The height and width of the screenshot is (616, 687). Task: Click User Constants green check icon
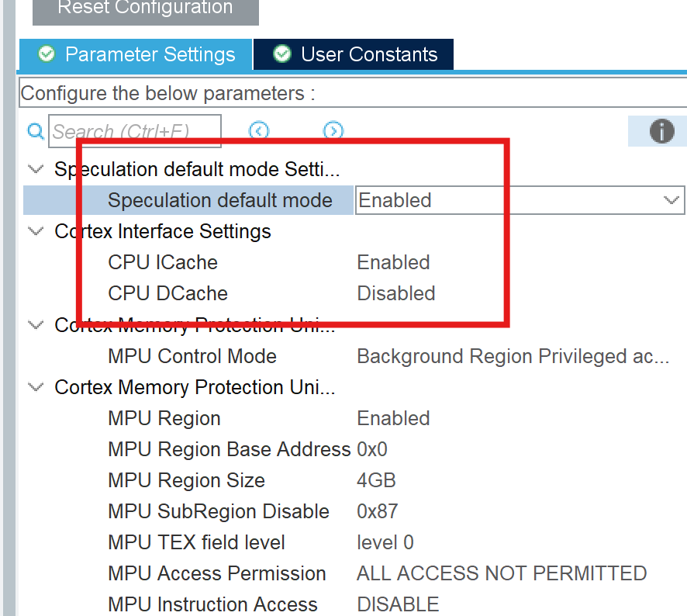(282, 54)
